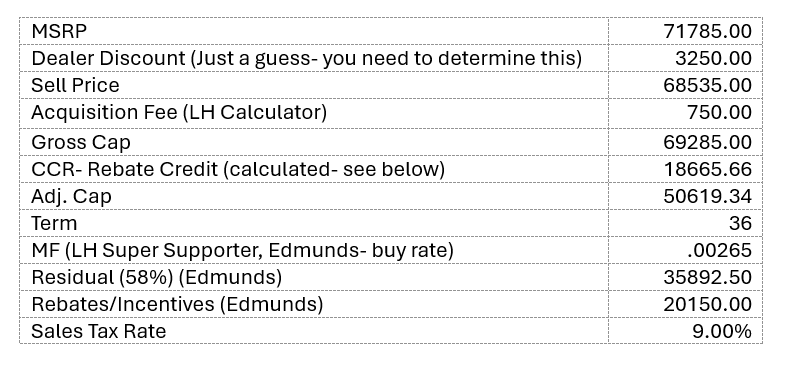
Task: Select the MSRP label cell
Action: click(314, 31)
